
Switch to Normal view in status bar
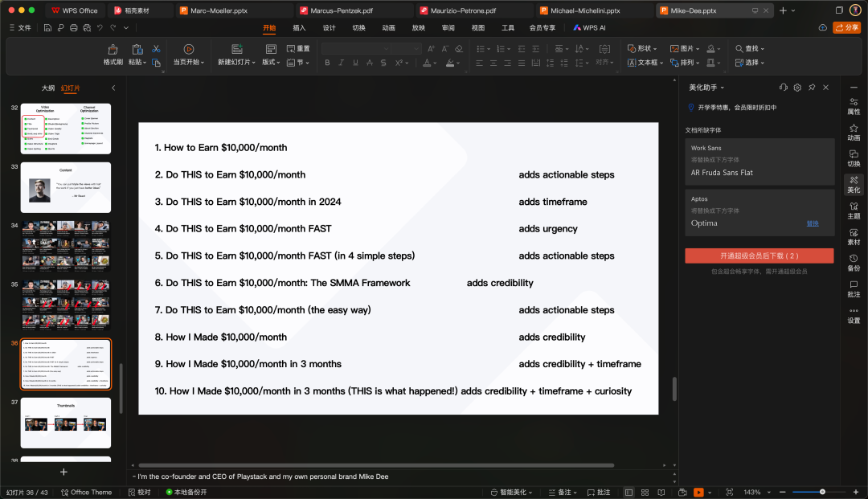[x=628, y=492]
